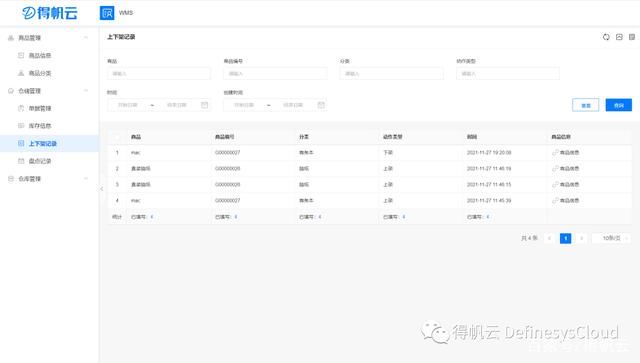
Task: Click product code in row 2
Action: coord(227,168)
